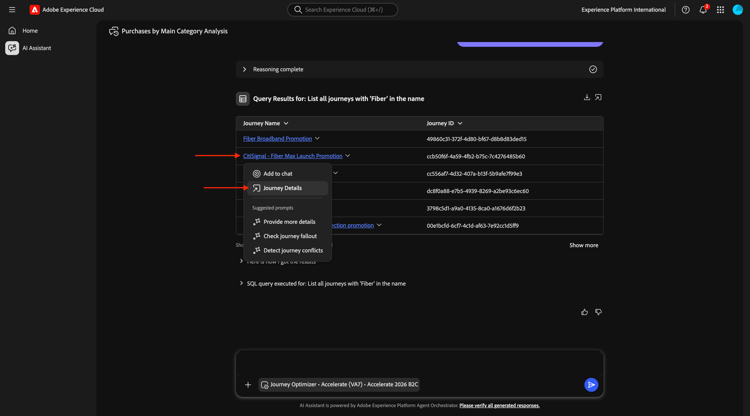
Task: Click the Query Results table icon
Action: tap(243, 99)
